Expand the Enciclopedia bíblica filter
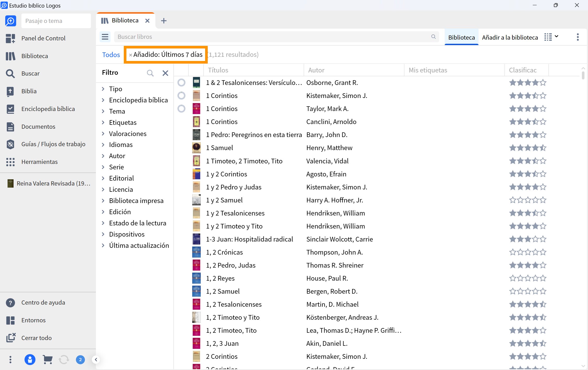 click(103, 100)
